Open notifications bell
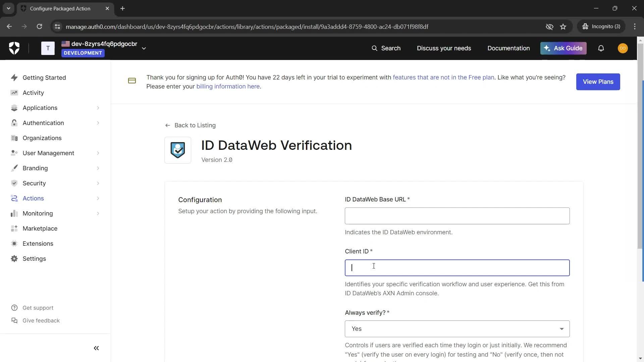644x362 pixels. (601, 49)
